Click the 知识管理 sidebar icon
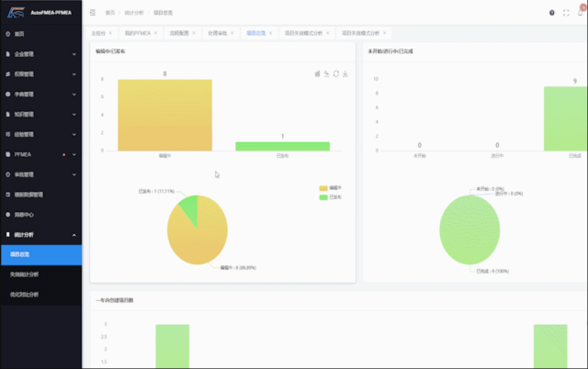Viewport: 588px width, 369px height. pos(8,114)
